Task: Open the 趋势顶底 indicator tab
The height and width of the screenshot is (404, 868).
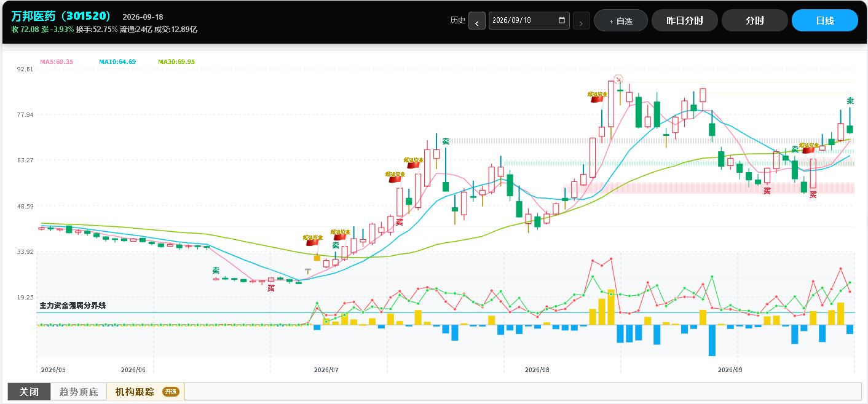Action: coord(78,392)
